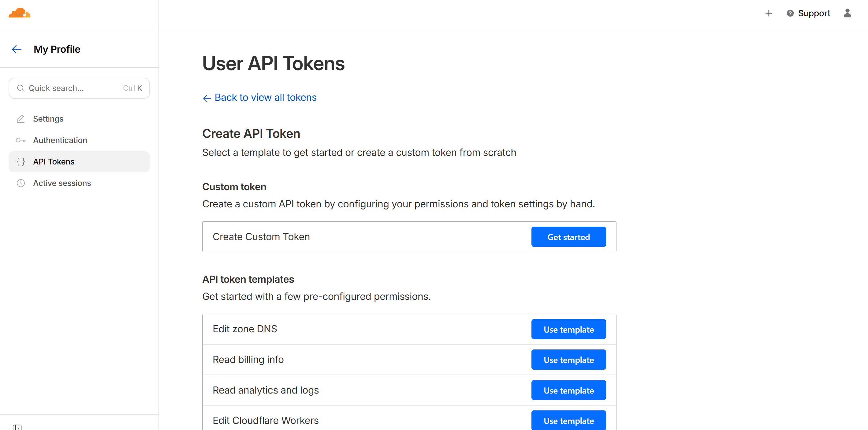This screenshot has height=430, width=868.
Task: Click the Cloudflare logo
Action: (x=19, y=13)
